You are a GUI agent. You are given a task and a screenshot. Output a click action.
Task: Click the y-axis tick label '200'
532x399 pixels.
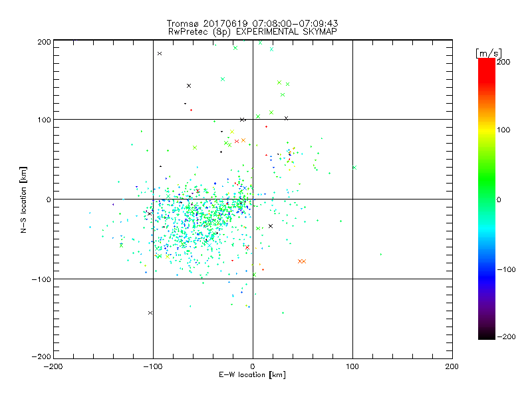pos(44,42)
